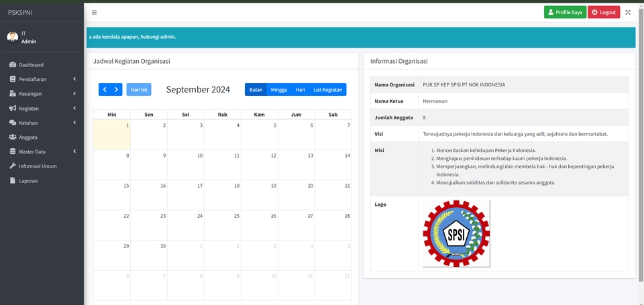Click the admin user avatar
The image size is (644, 305).
click(13, 38)
